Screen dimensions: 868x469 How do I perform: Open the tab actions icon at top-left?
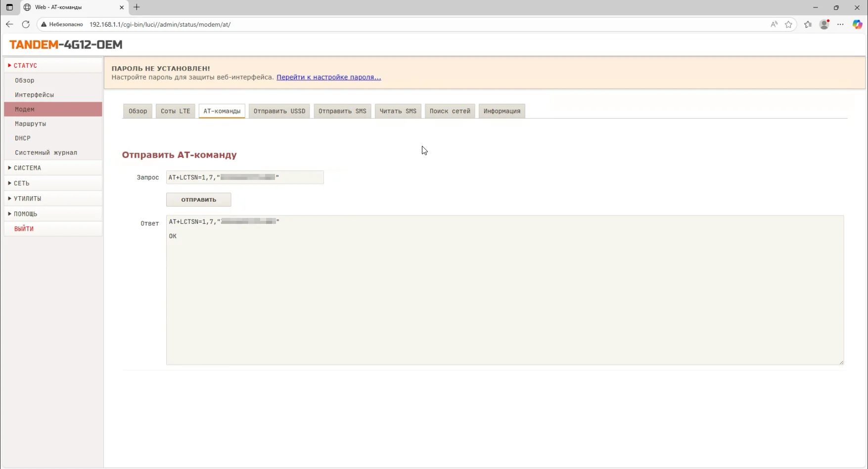9,7
